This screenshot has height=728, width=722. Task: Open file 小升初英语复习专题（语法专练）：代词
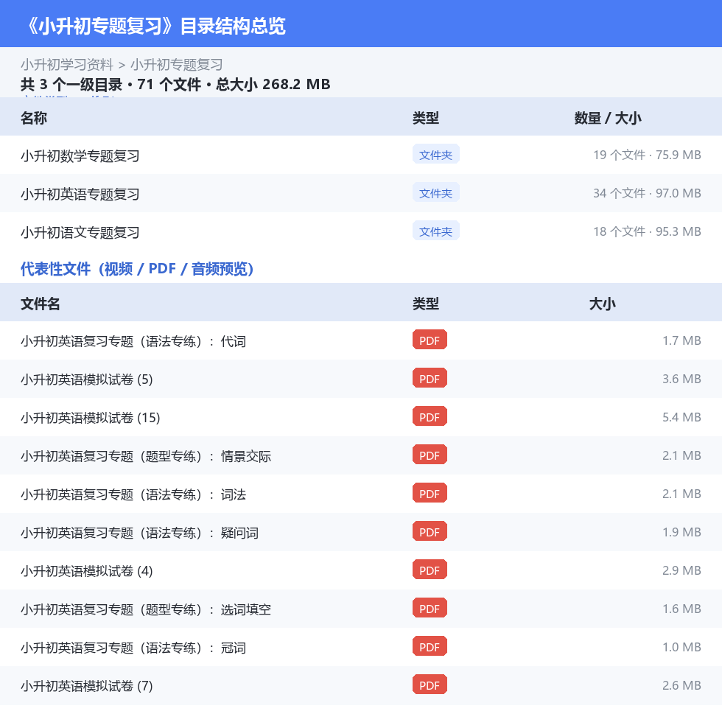[133, 341]
